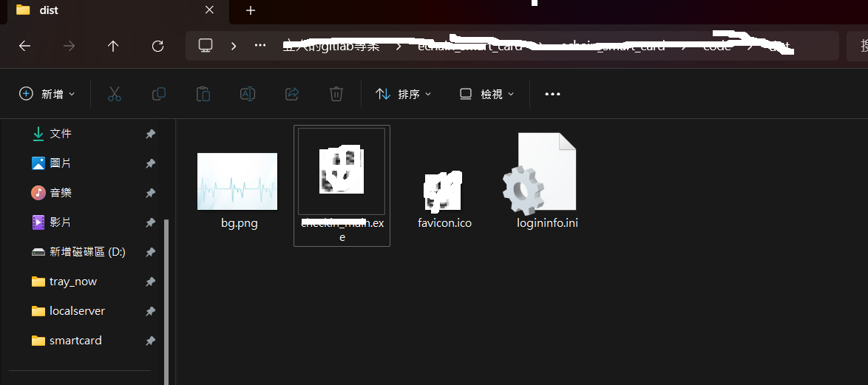Image resolution: width=868 pixels, height=385 pixels.
Task: Expand hidden path with ellipsis in address bar
Action: [260, 45]
